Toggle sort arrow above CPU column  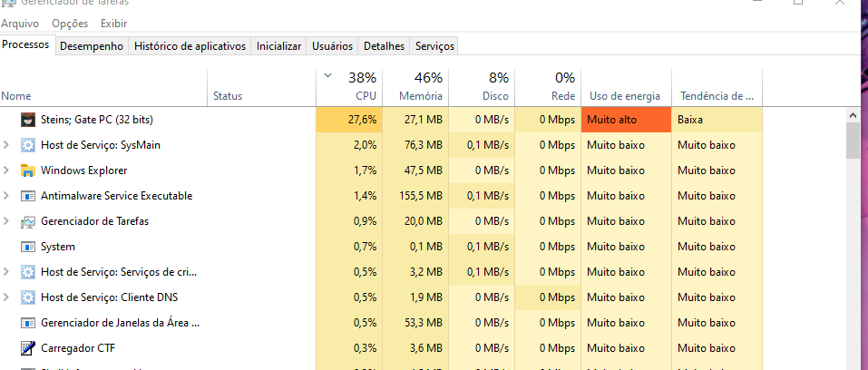tap(327, 76)
